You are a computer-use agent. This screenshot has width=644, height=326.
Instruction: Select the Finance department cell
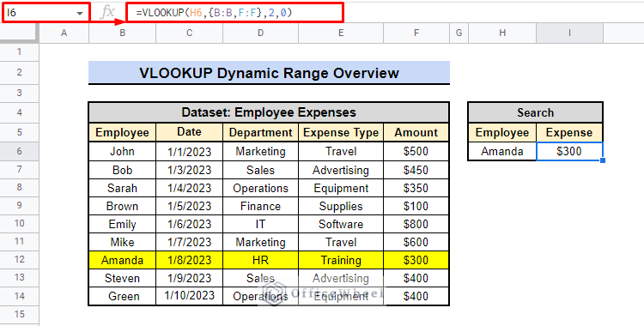tap(261, 206)
